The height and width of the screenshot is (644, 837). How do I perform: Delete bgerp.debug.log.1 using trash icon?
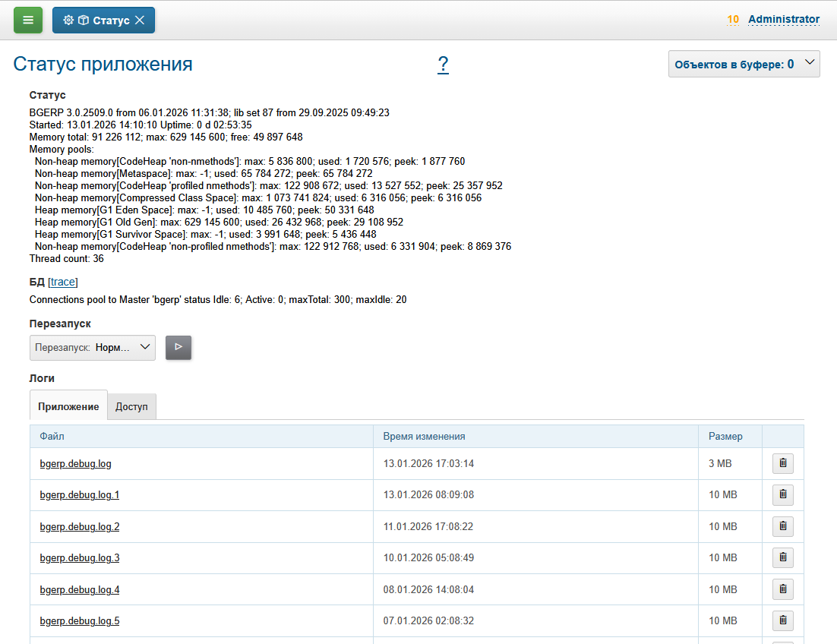[x=782, y=495]
